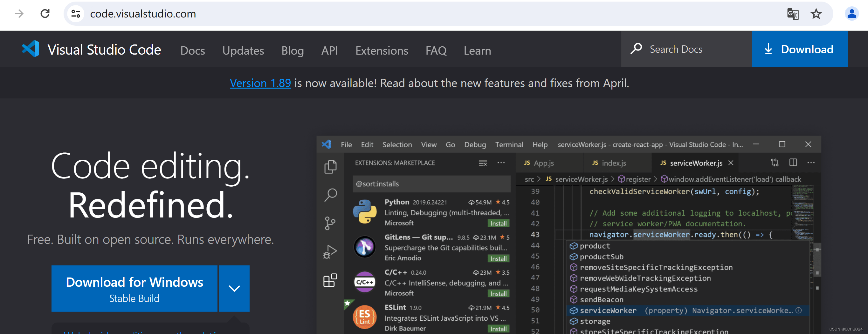Click src in the breadcrumb path
Viewport: 868px width, 334px height.
[x=529, y=179]
